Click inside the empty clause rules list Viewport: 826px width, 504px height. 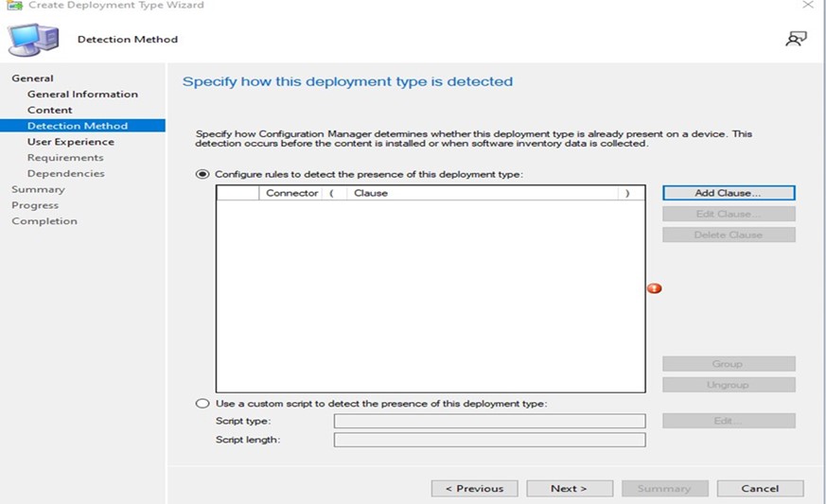click(431, 293)
